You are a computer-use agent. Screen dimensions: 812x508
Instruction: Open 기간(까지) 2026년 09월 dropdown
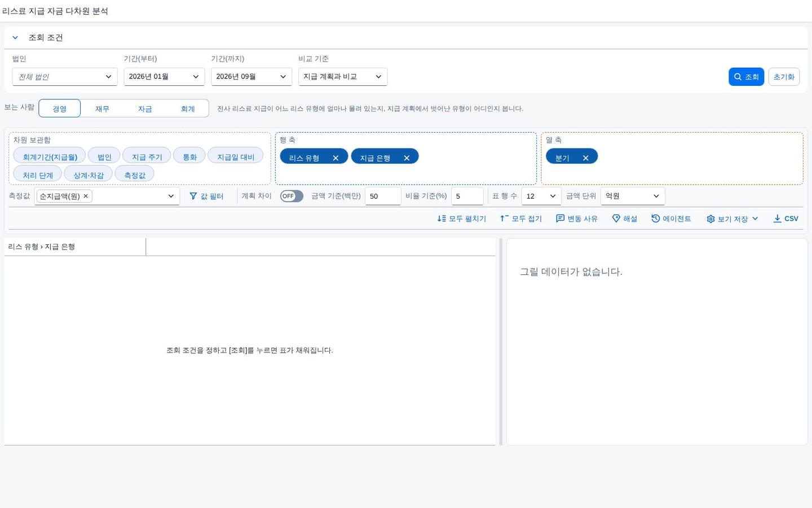(251, 77)
